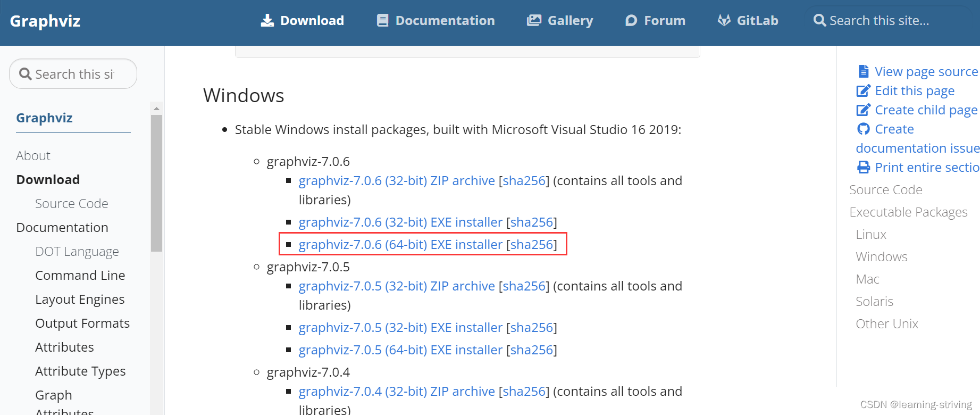
Task: Open the Graphviz home logo link
Action: tap(45, 21)
